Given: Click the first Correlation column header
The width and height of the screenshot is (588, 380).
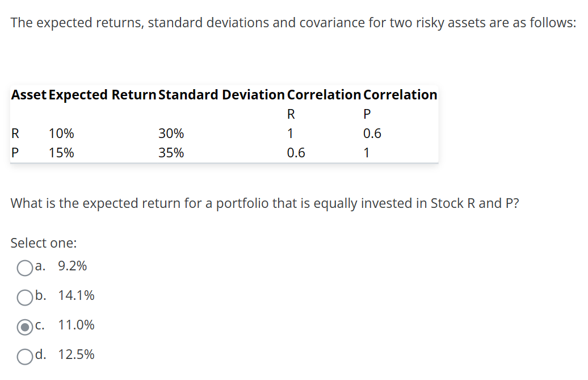Looking at the screenshot, I should [x=324, y=95].
